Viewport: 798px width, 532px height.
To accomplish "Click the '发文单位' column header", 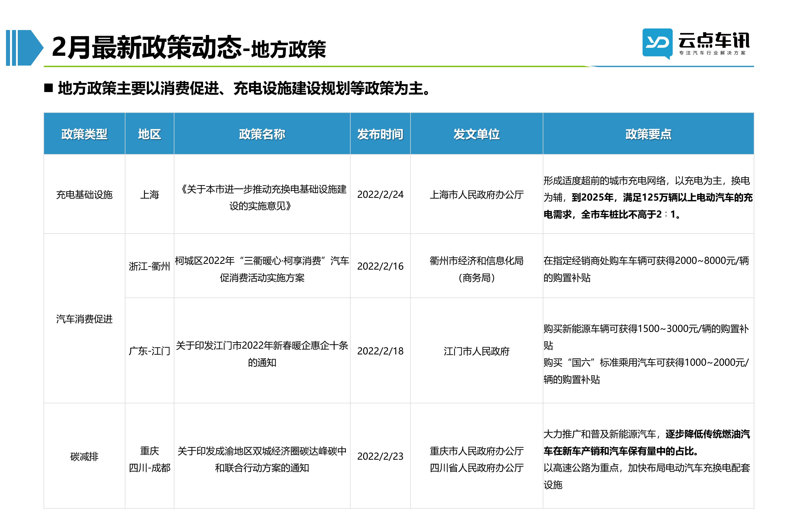I will click(476, 134).
